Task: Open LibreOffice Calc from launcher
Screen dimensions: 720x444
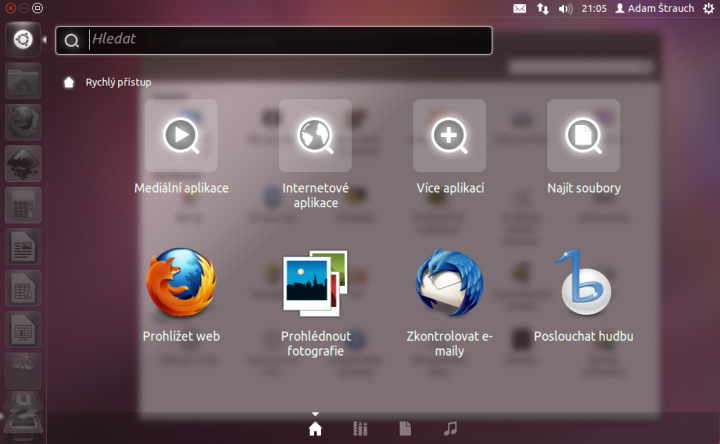Action: [x=23, y=288]
